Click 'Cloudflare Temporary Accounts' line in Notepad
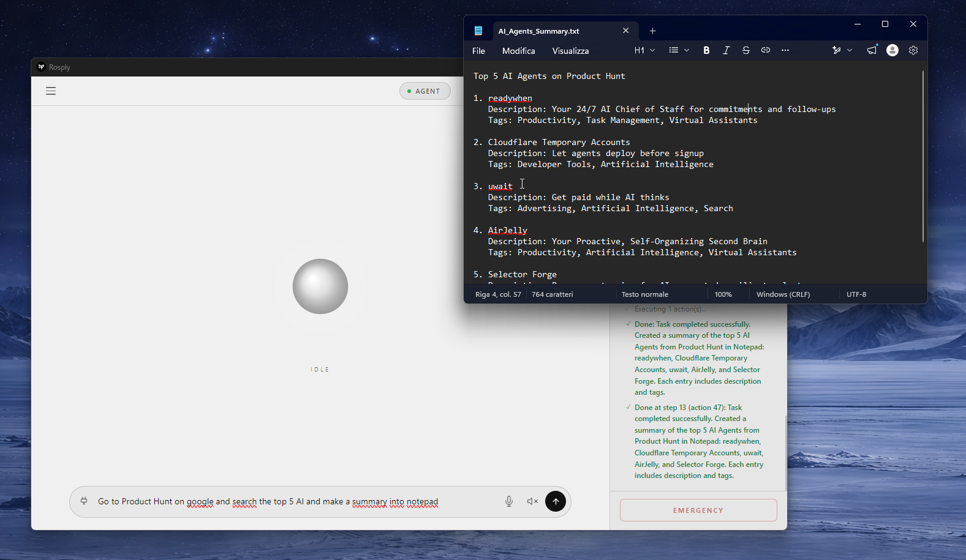Image resolution: width=966 pixels, height=560 pixels. pyautogui.click(x=559, y=142)
